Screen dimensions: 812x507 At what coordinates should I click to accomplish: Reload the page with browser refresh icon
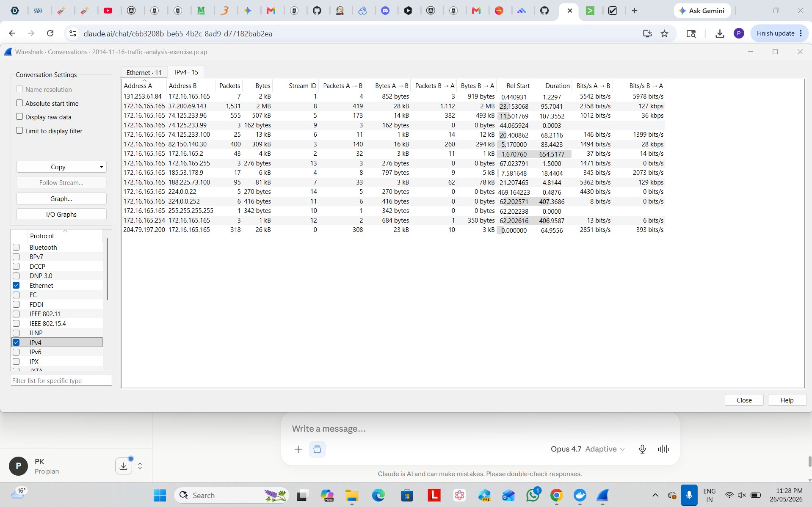coord(50,33)
